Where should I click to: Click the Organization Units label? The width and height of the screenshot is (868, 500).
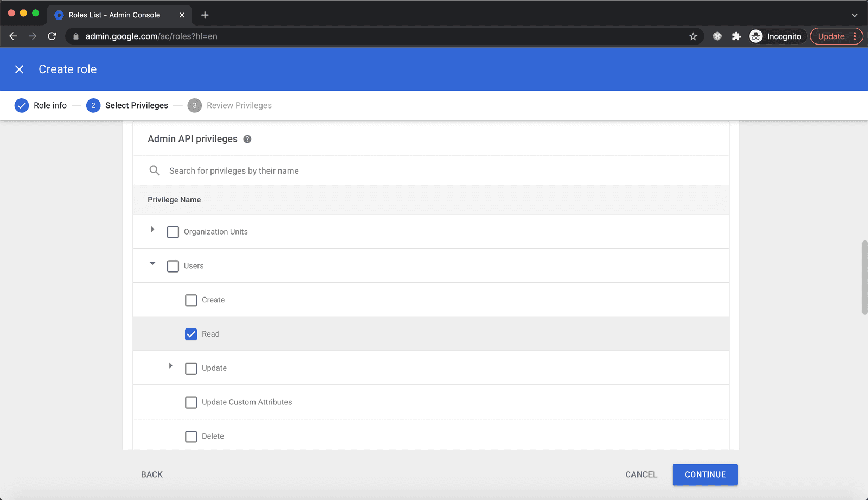216,232
